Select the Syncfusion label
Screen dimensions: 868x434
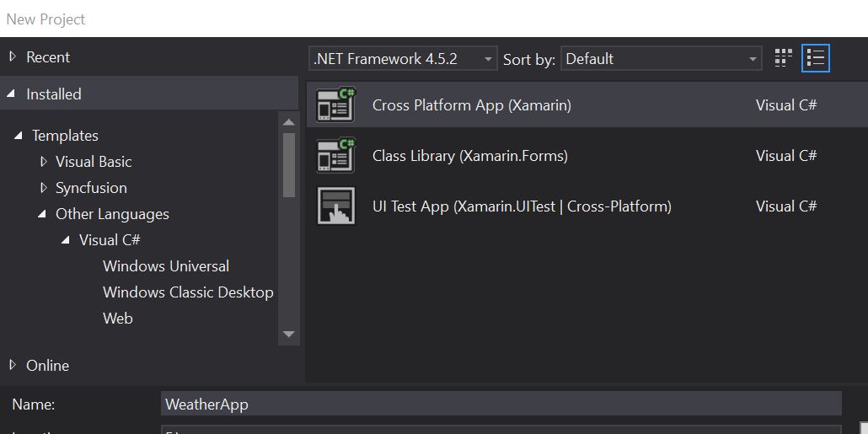coord(91,188)
